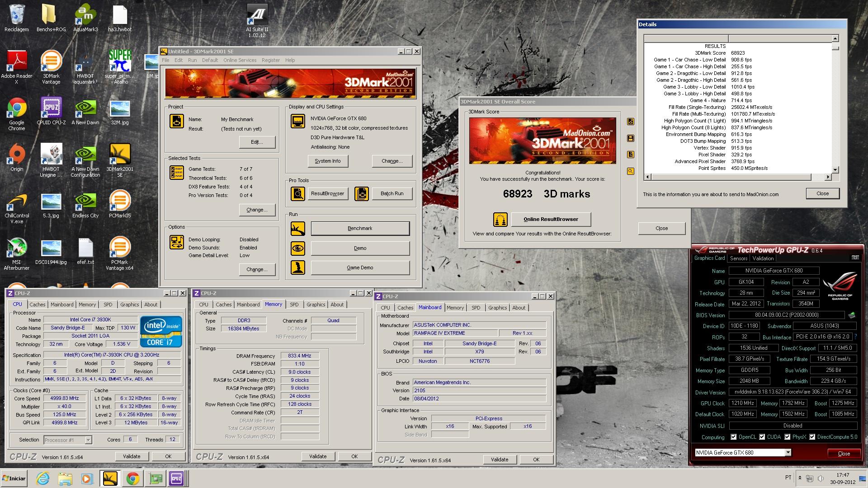
Task: Open the File menu in 3DMark2001 SE
Action: coord(165,60)
